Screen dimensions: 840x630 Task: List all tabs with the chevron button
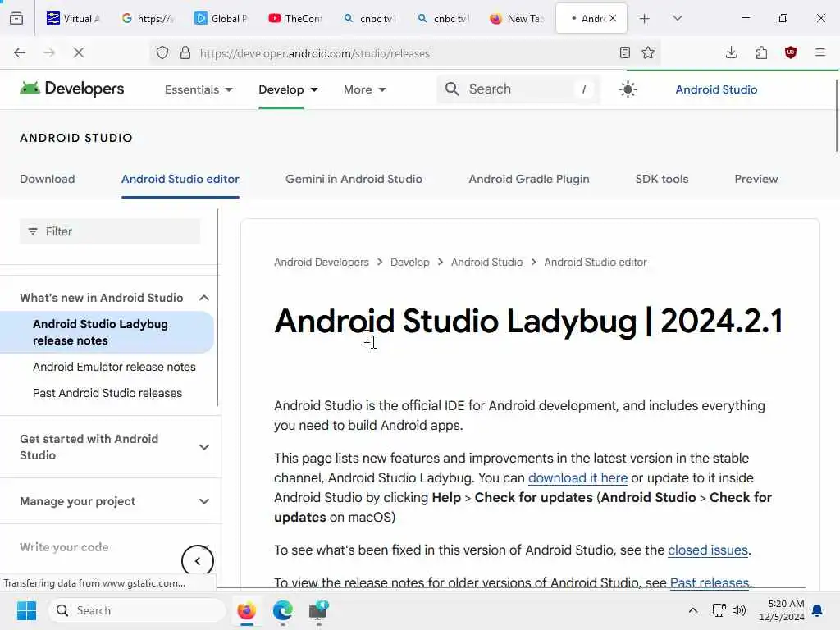677,19
